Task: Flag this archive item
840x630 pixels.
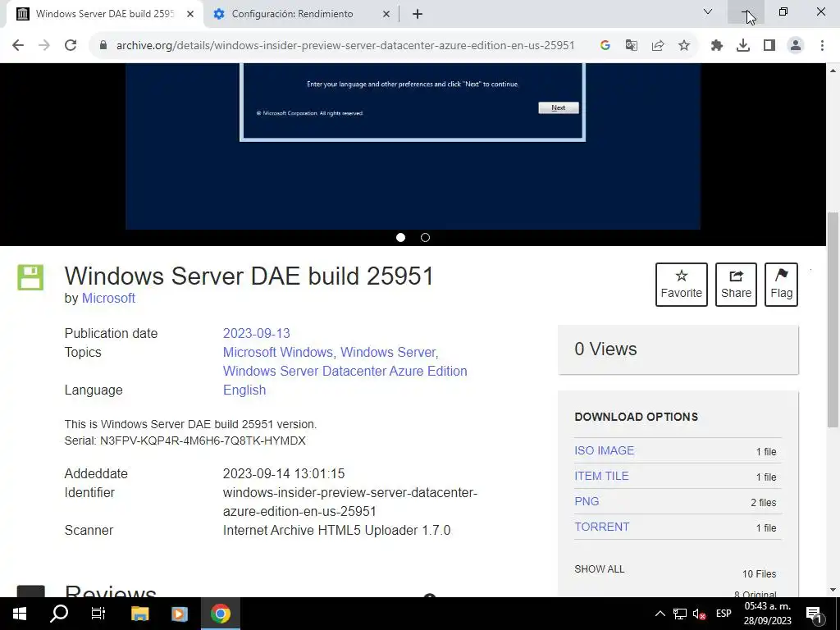Action: [781, 285]
